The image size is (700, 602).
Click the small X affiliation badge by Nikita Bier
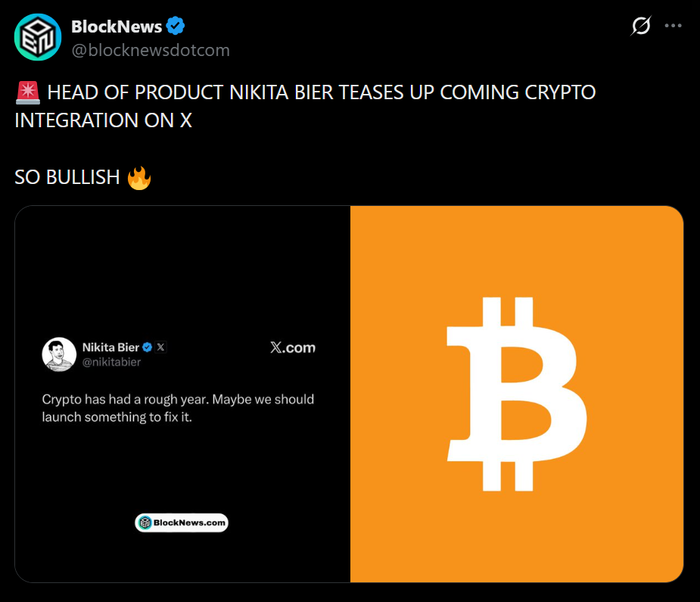[x=160, y=348]
